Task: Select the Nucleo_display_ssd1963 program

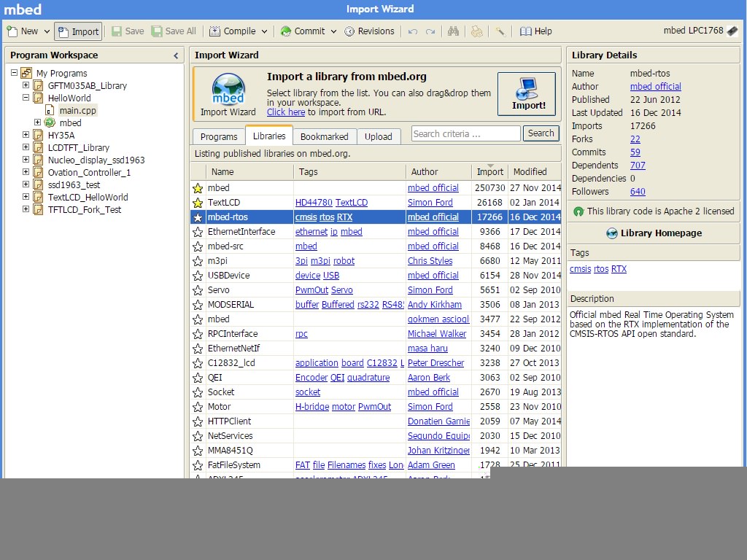Action: [x=96, y=160]
